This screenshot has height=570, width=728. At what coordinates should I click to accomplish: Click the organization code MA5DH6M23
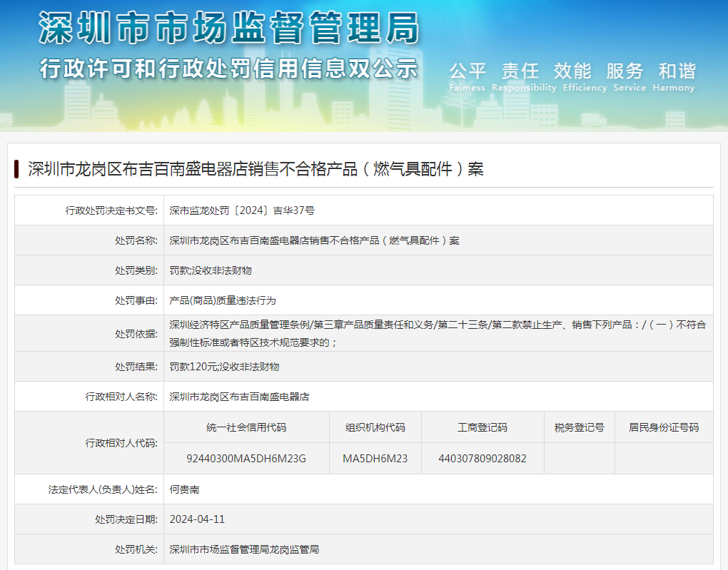tap(375, 459)
